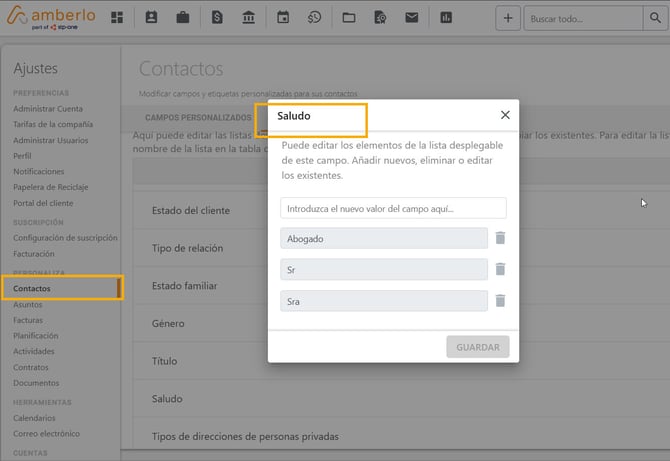Open the invoices dollar document icon
This screenshot has width=670, height=461.
click(x=217, y=18)
